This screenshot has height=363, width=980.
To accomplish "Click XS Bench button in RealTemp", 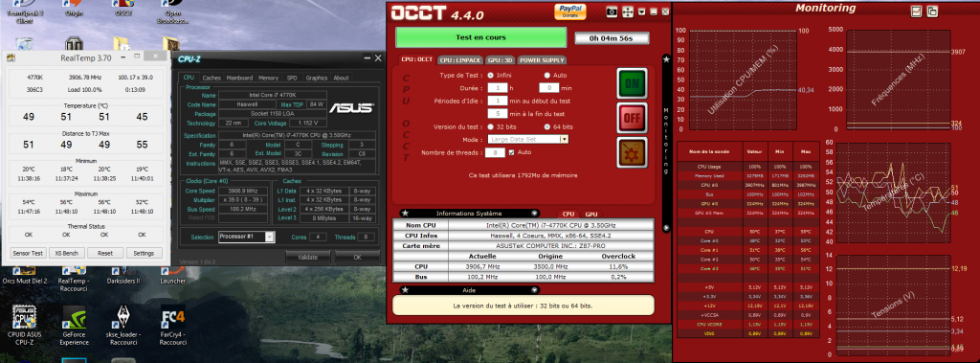I will [x=67, y=253].
